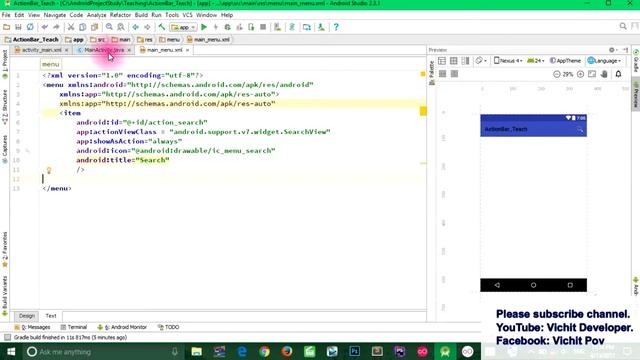Close the main_menu.xml editor tab
Viewport: 640px width, 360px height.
[187, 50]
